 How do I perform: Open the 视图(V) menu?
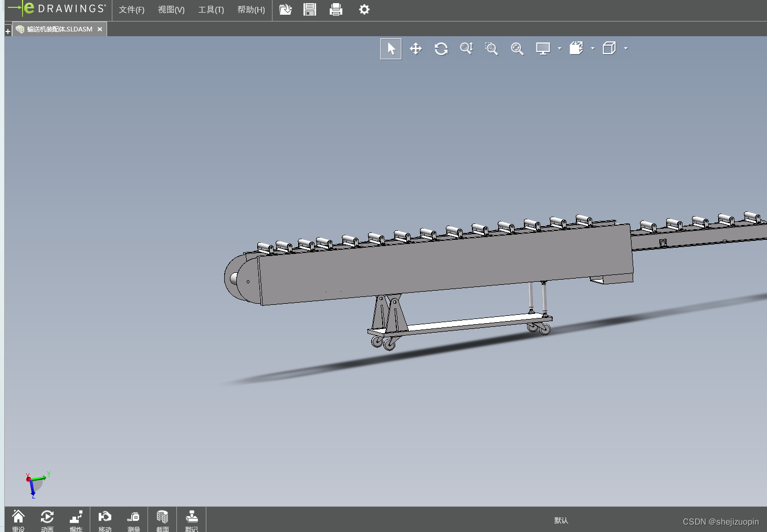click(x=171, y=10)
